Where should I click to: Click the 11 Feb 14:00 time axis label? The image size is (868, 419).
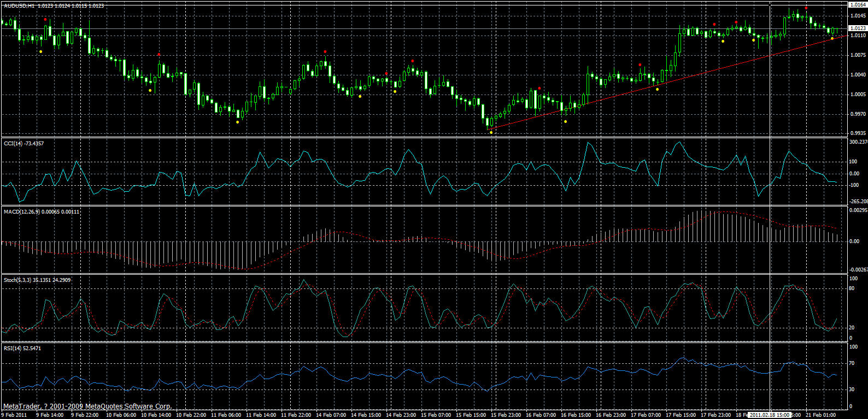pyautogui.click(x=261, y=415)
